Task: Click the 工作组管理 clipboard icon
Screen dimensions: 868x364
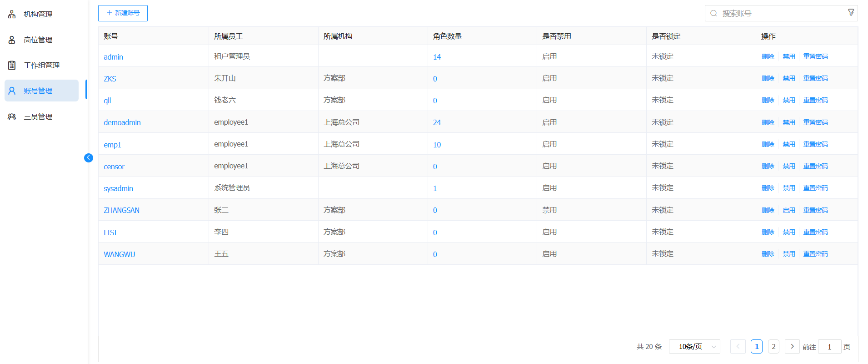Action: [12, 66]
